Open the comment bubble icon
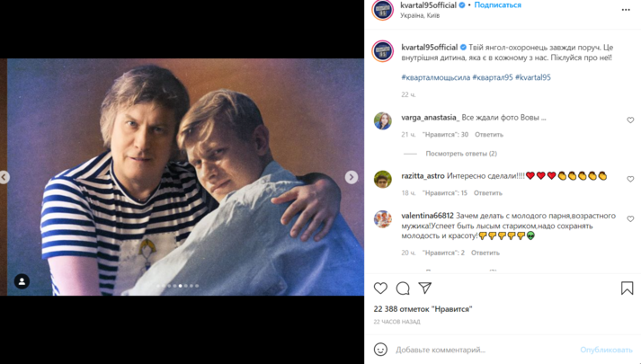This screenshot has width=641, height=364. pos(403,289)
